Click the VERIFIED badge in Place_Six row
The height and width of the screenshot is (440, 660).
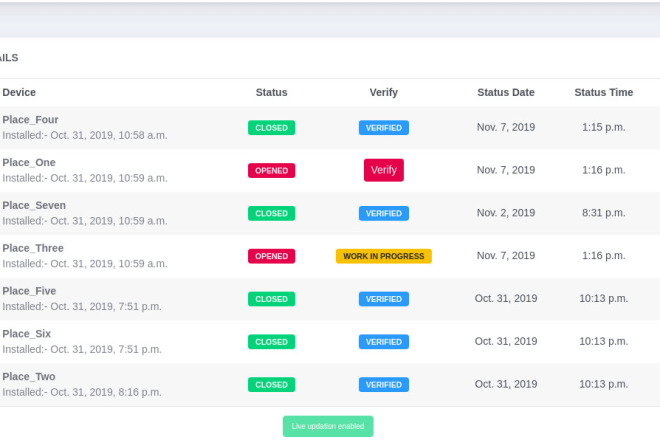383,342
